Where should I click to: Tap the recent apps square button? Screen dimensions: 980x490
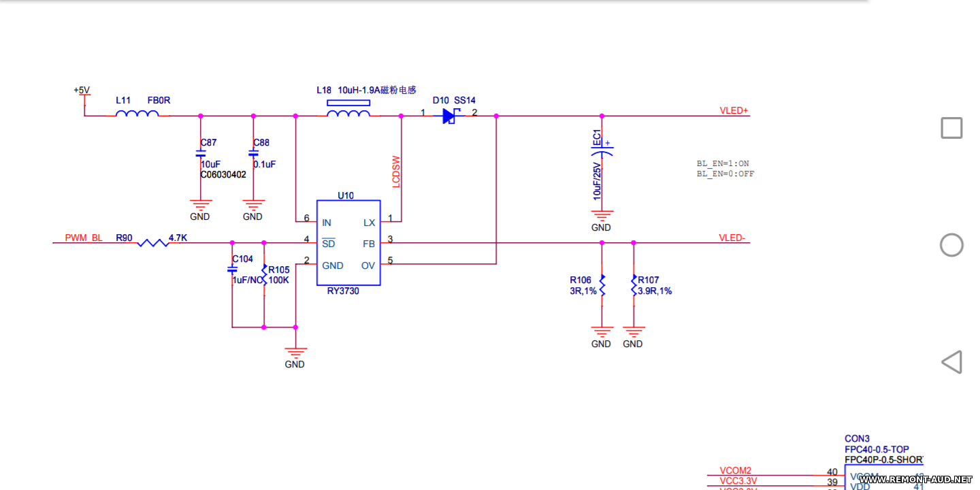(x=951, y=128)
